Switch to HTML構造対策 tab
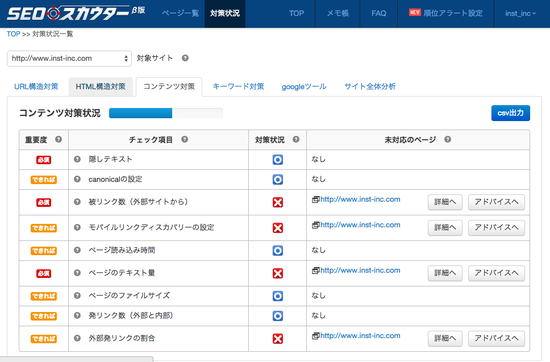 101,87
